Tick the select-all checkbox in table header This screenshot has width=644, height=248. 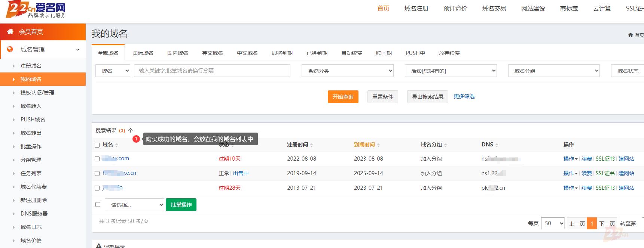(97, 145)
